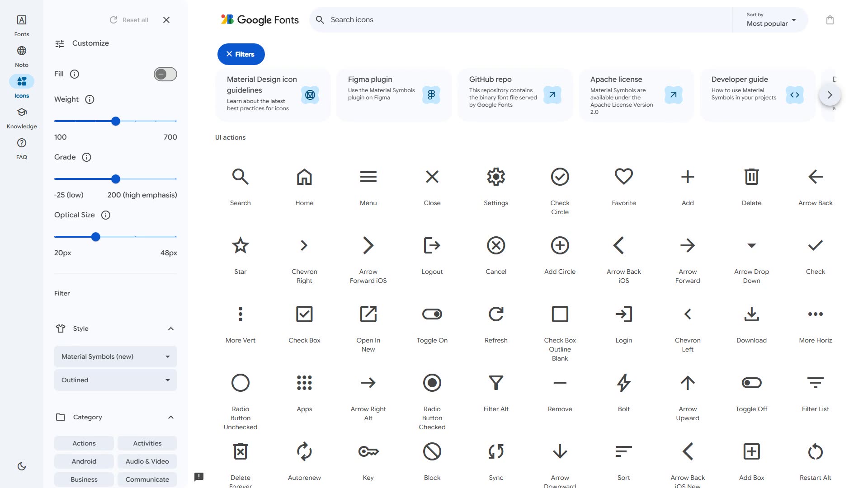Image resolution: width=868 pixels, height=488 pixels.
Task: Toggle the Fill switch on
Action: [x=165, y=74]
